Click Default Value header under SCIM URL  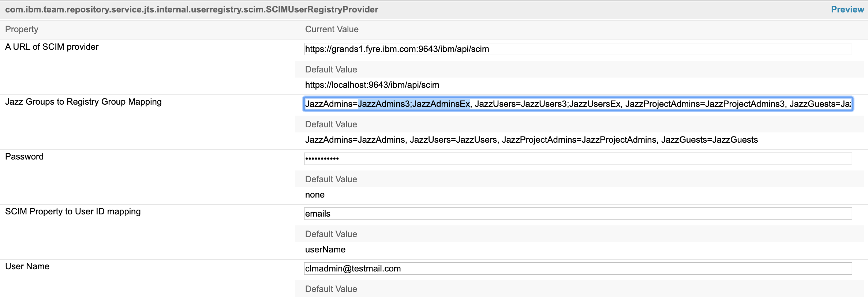pos(331,70)
